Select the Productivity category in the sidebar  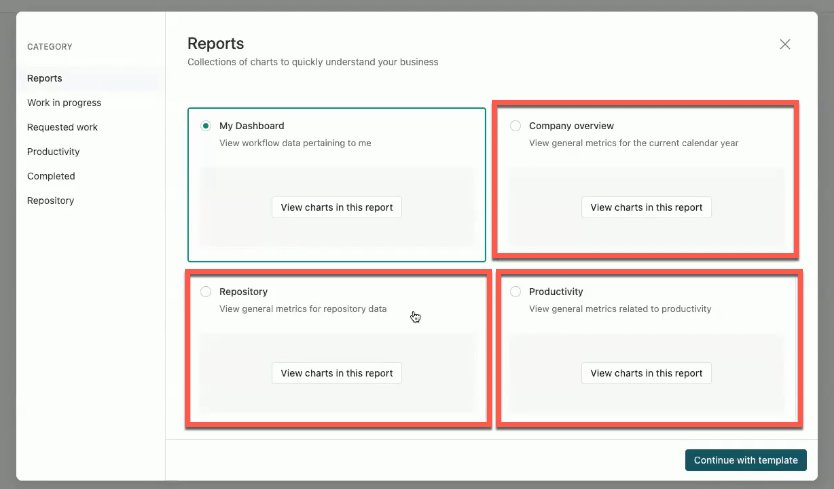click(53, 152)
